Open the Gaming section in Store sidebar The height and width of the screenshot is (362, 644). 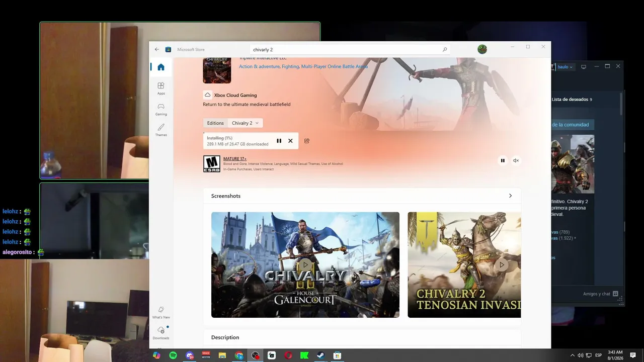(161, 109)
